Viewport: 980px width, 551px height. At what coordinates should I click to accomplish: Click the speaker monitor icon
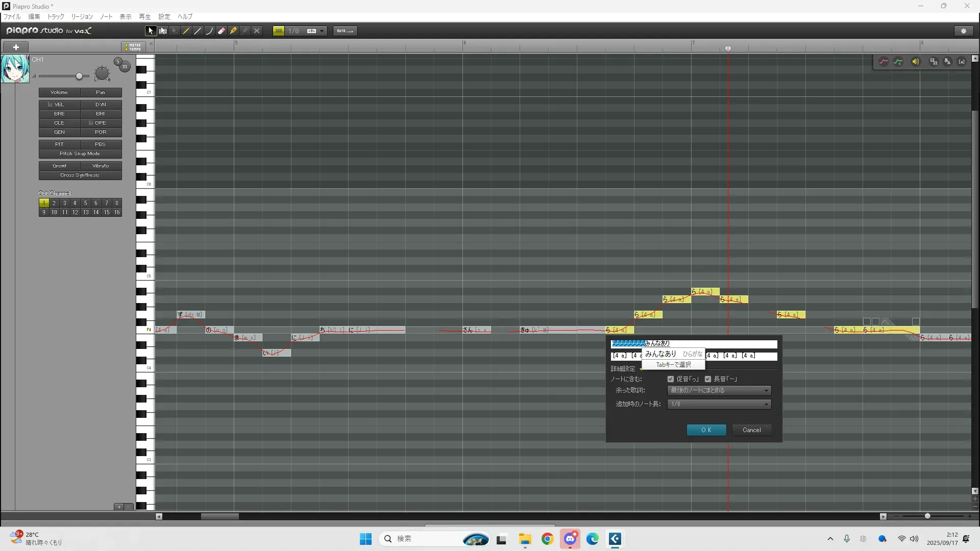click(915, 62)
